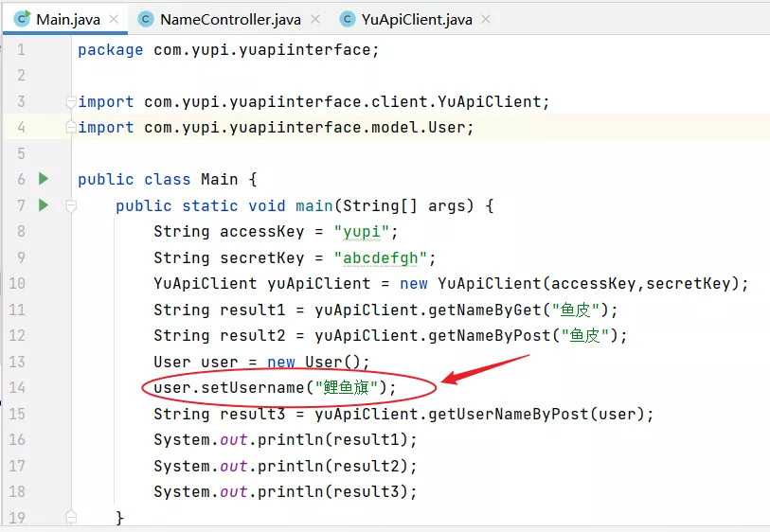Image resolution: width=770 pixels, height=532 pixels.
Task: Click println(result1) on line 16
Action: coord(332,440)
